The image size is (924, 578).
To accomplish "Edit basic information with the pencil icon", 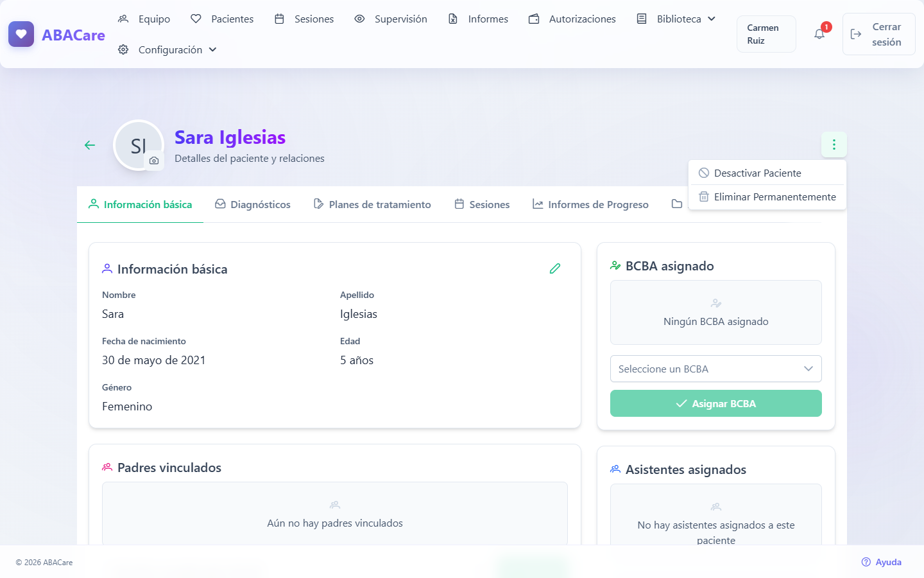I will click(555, 268).
